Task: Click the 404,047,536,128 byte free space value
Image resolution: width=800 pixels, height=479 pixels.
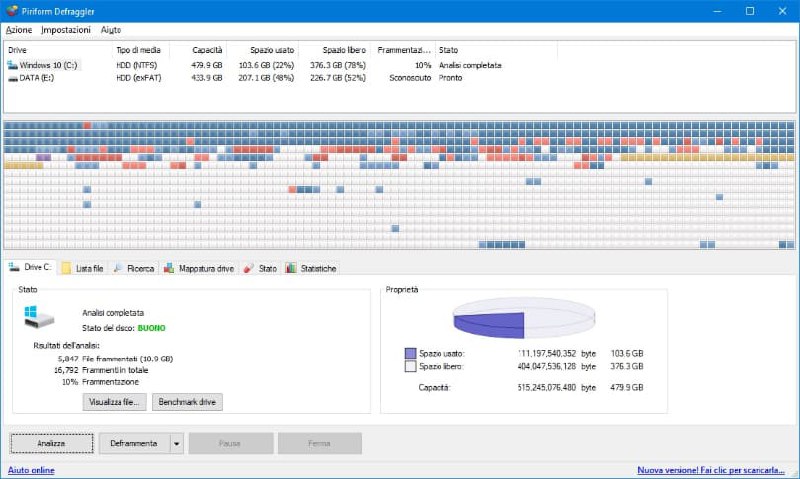Action: click(x=546, y=366)
